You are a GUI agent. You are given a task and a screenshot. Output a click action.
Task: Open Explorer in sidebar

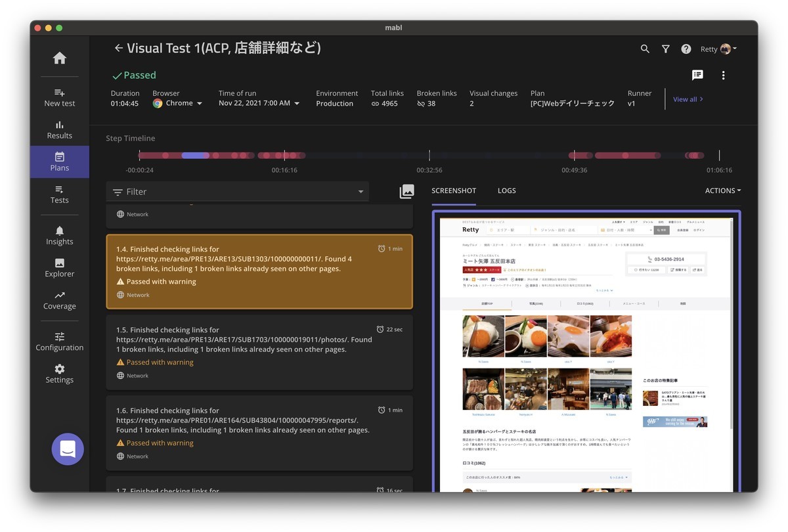[x=60, y=267]
